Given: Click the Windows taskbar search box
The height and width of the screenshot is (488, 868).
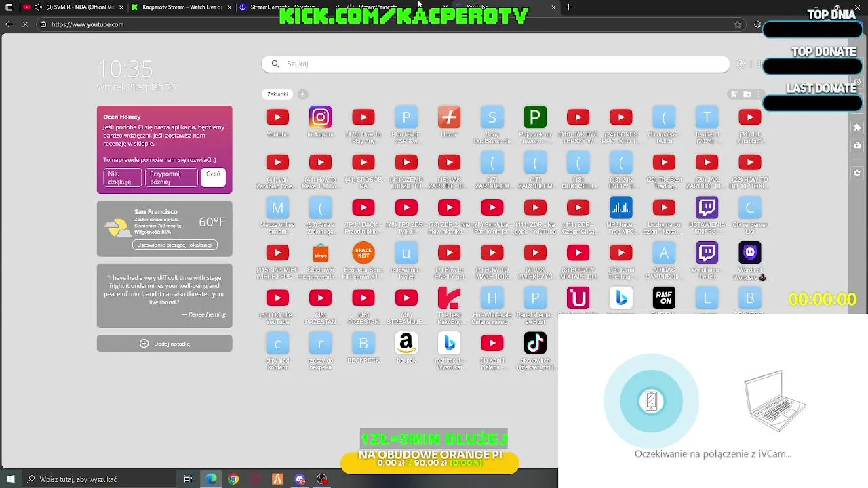Looking at the screenshot, I should (99, 479).
